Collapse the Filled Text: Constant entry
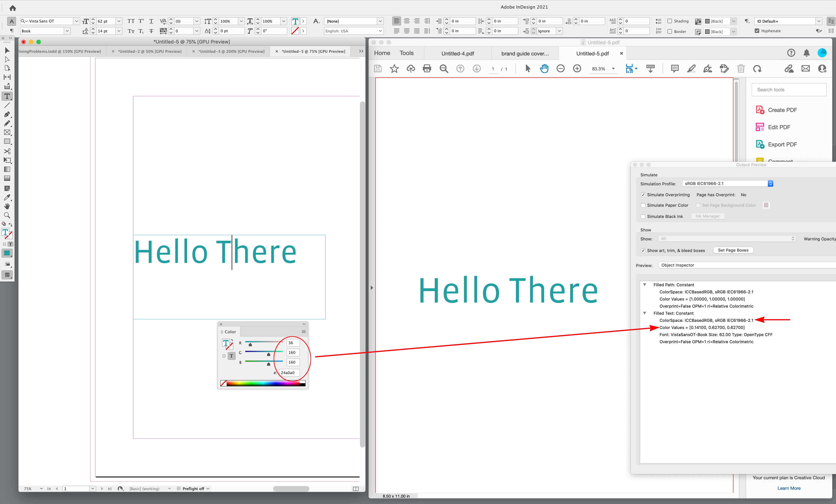 click(x=645, y=313)
